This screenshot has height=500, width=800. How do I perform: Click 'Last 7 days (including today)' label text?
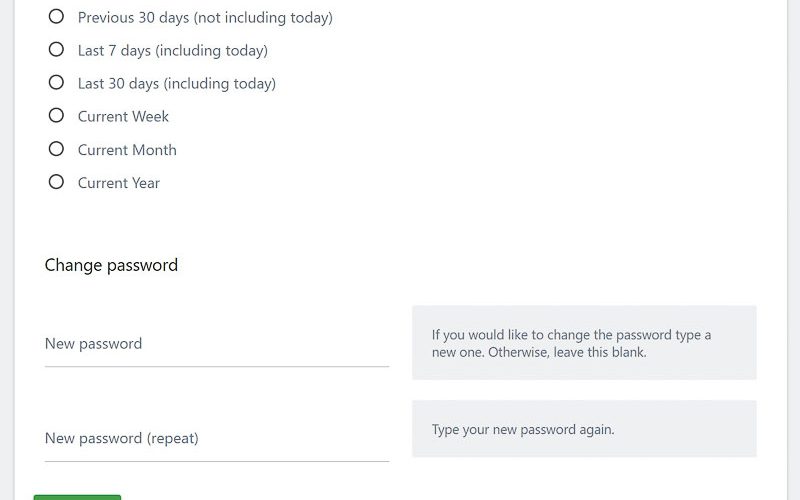pos(172,51)
